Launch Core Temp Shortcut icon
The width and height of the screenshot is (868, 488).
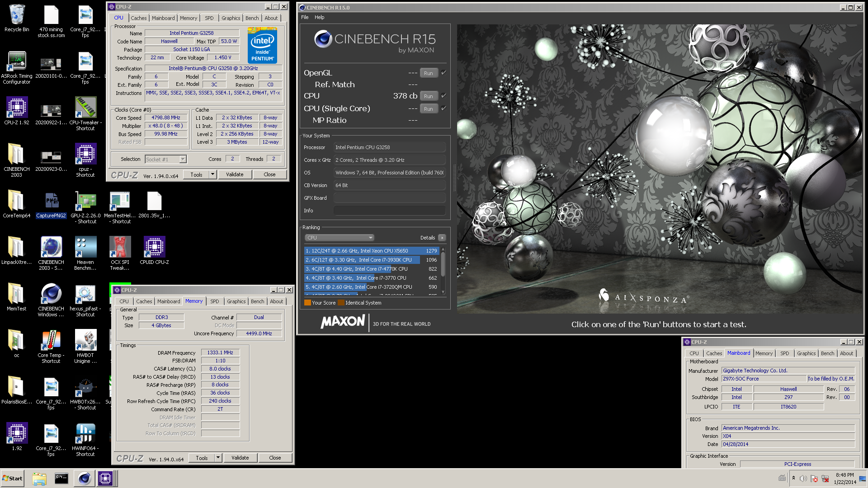pos(51,346)
